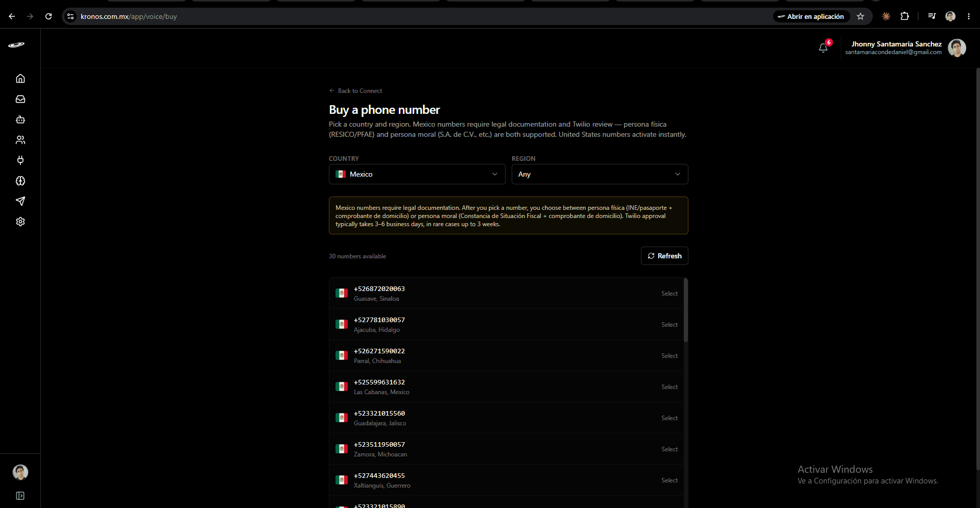The height and width of the screenshot is (508, 980).
Task: Open the plug integrations icon in sidebar
Action: click(20, 160)
